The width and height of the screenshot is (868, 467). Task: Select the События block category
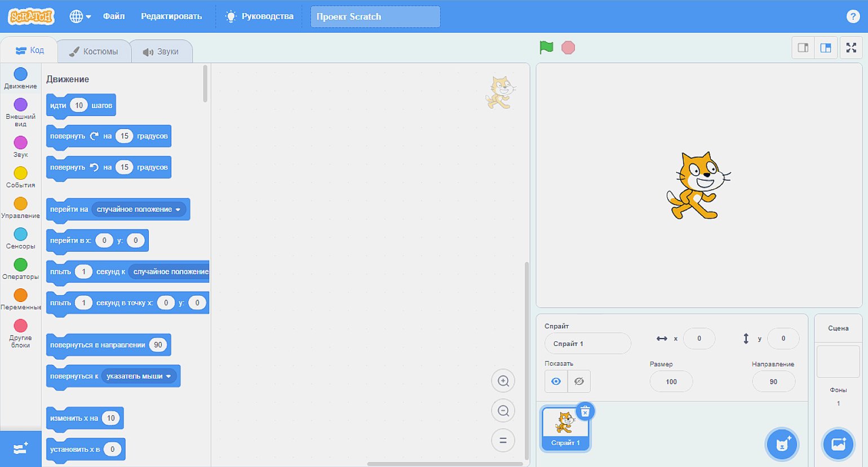(x=20, y=177)
